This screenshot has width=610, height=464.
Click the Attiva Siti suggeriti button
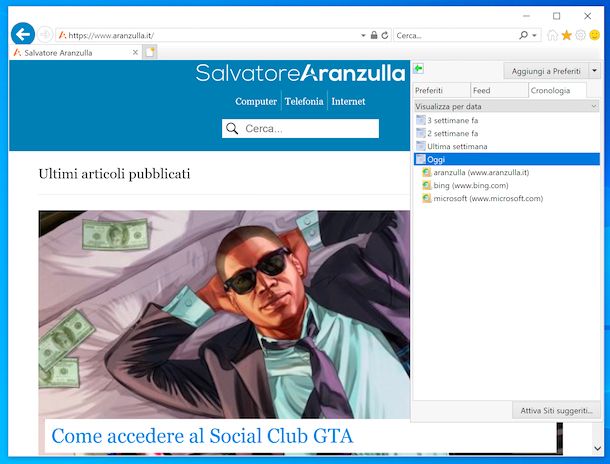[556, 411]
